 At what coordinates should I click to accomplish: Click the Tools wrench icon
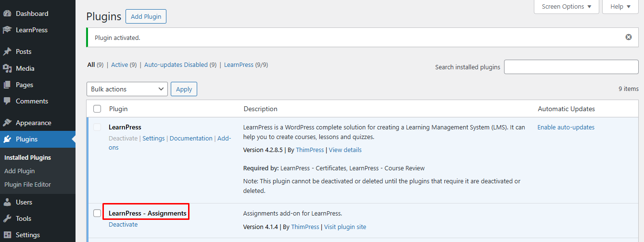click(7, 218)
